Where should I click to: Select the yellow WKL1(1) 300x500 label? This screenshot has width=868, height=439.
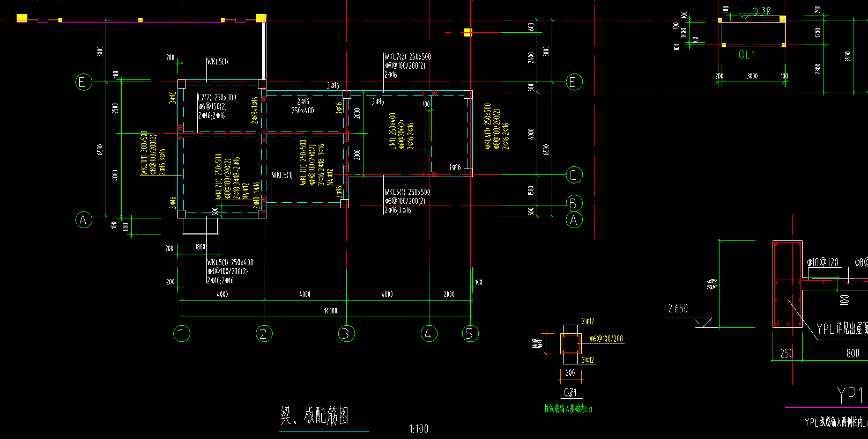click(144, 152)
